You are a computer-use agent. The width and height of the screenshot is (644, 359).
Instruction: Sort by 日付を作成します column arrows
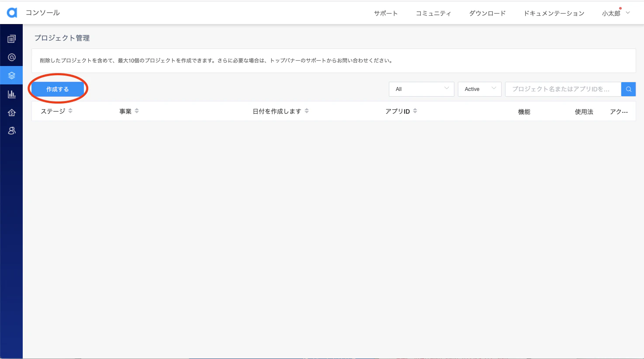point(307,111)
